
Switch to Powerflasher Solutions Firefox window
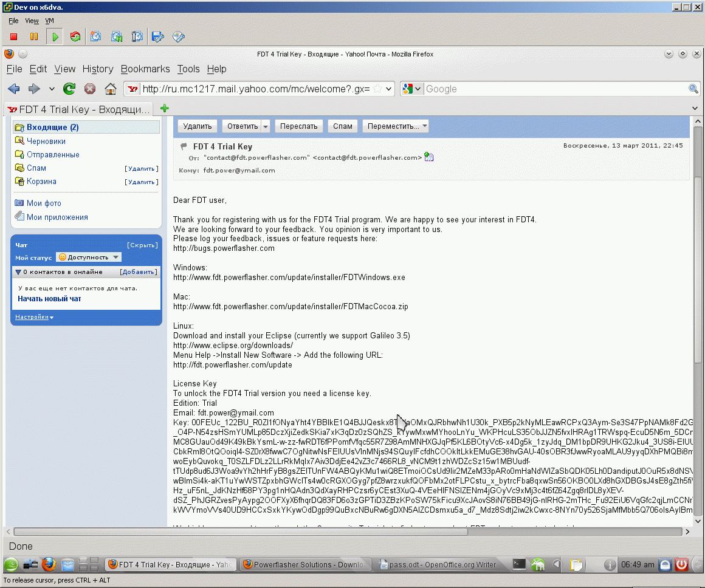coord(305,565)
